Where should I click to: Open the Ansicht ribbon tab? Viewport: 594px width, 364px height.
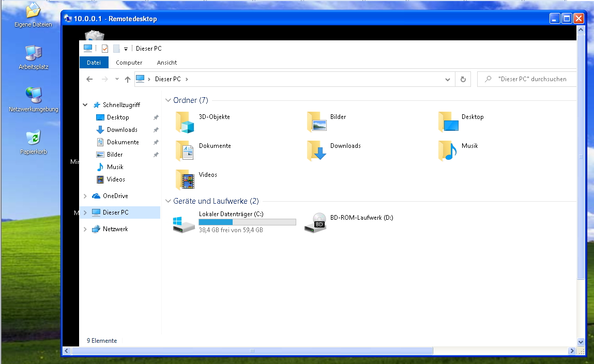click(x=167, y=63)
